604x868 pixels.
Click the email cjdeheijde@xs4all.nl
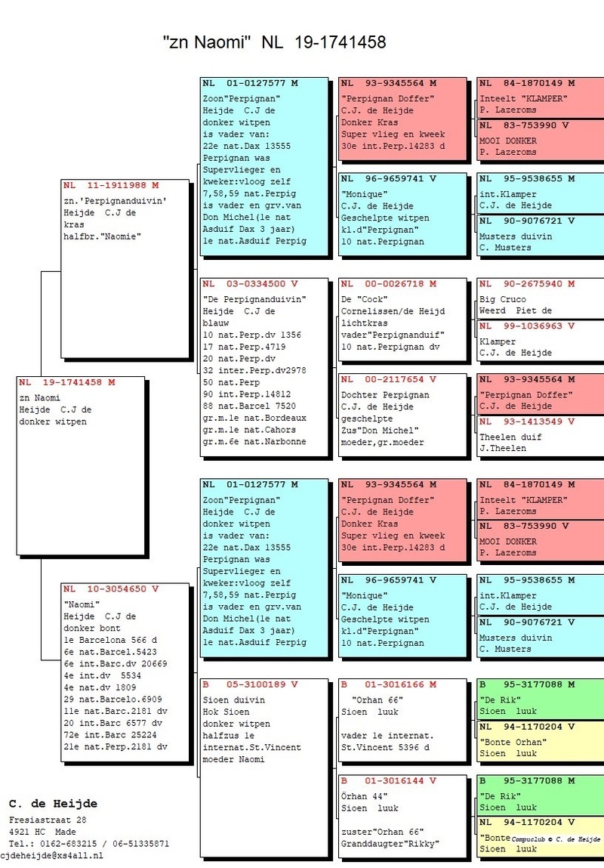click(x=52, y=855)
